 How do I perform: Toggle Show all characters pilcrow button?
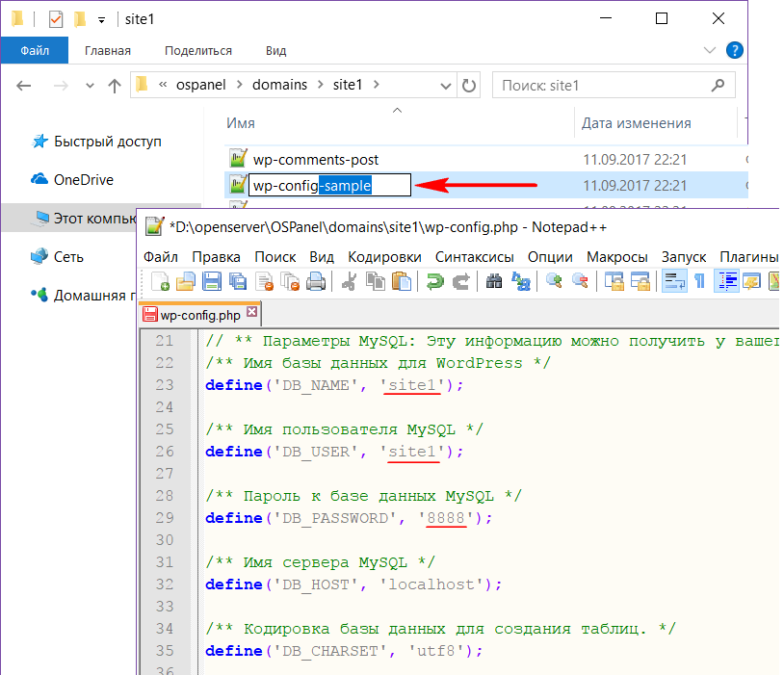click(700, 281)
